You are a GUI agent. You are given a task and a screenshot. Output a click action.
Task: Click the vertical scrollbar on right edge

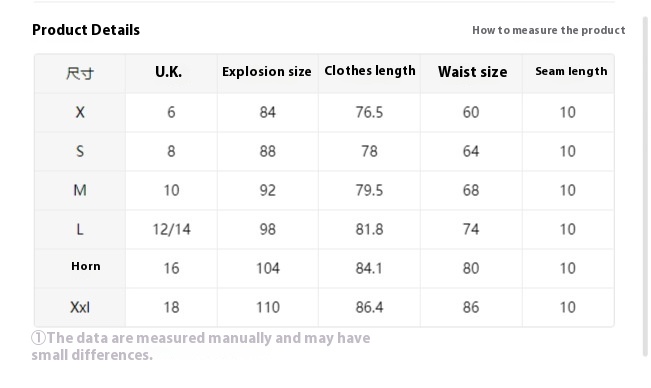click(646, 186)
